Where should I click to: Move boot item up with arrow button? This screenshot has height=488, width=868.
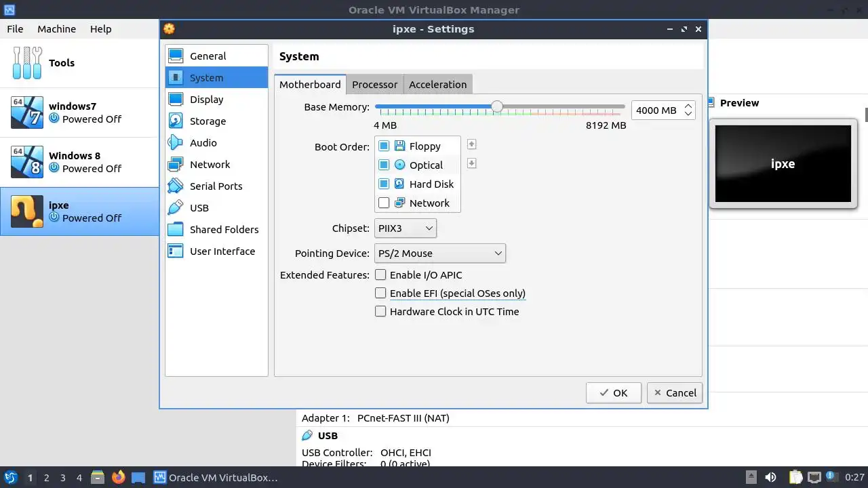471,144
